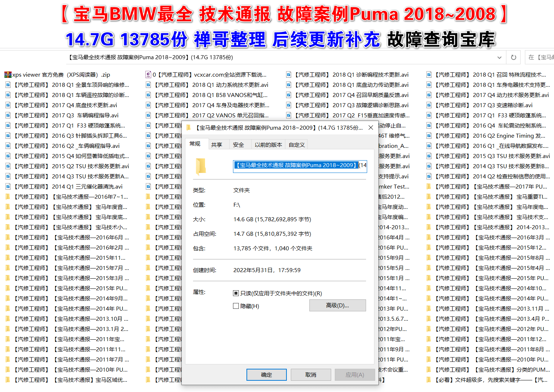Enable the 隐藏 hidden attribute checkbox
The width and height of the screenshot is (554, 392).
point(236,306)
